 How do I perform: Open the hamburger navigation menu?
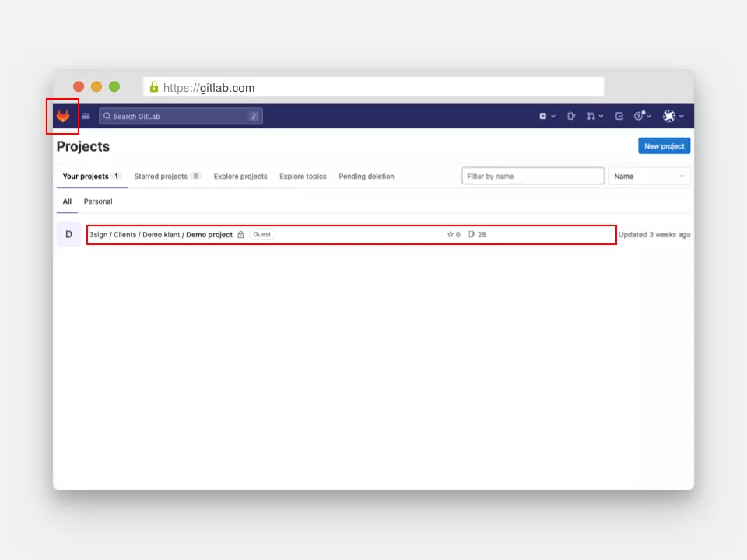click(86, 116)
